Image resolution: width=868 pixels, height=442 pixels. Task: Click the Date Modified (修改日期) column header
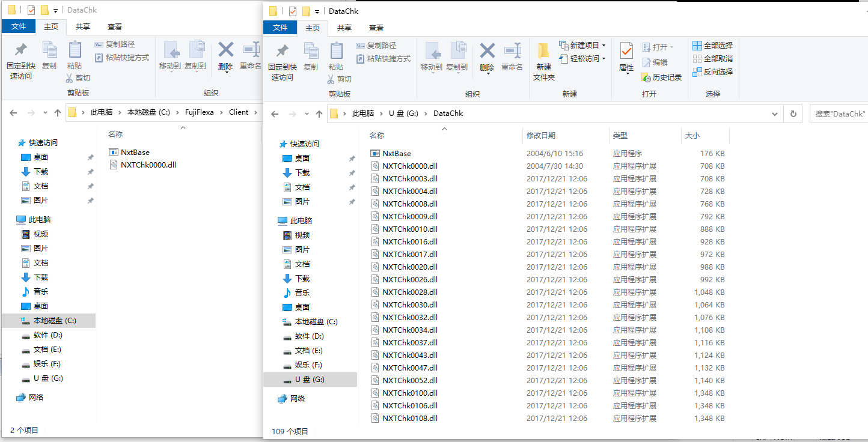[x=541, y=136]
